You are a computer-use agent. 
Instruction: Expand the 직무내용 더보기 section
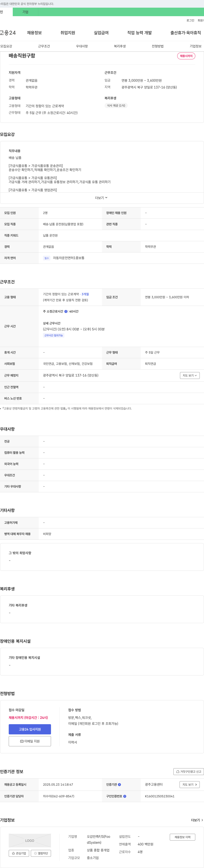coord(101,198)
